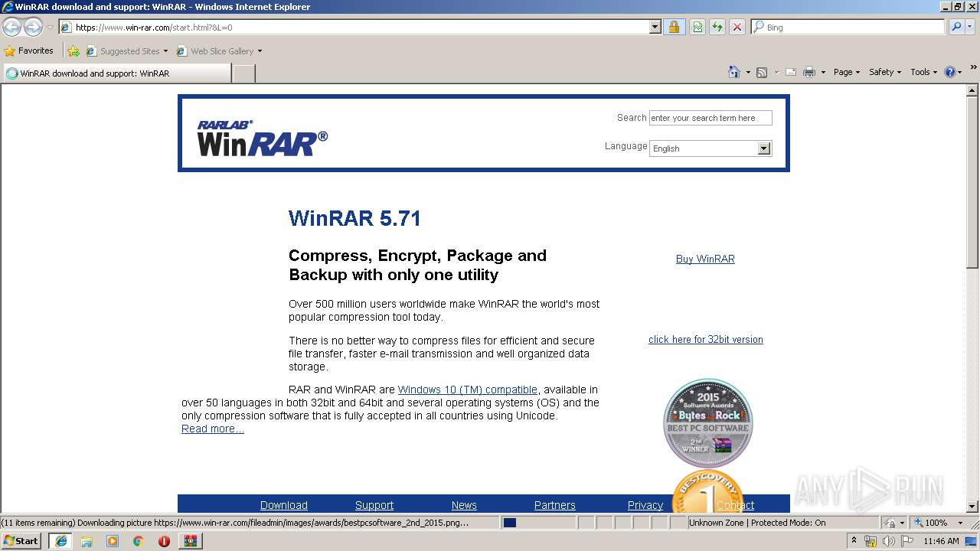
Task: Follow the Read more... link
Action: (x=213, y=429)
